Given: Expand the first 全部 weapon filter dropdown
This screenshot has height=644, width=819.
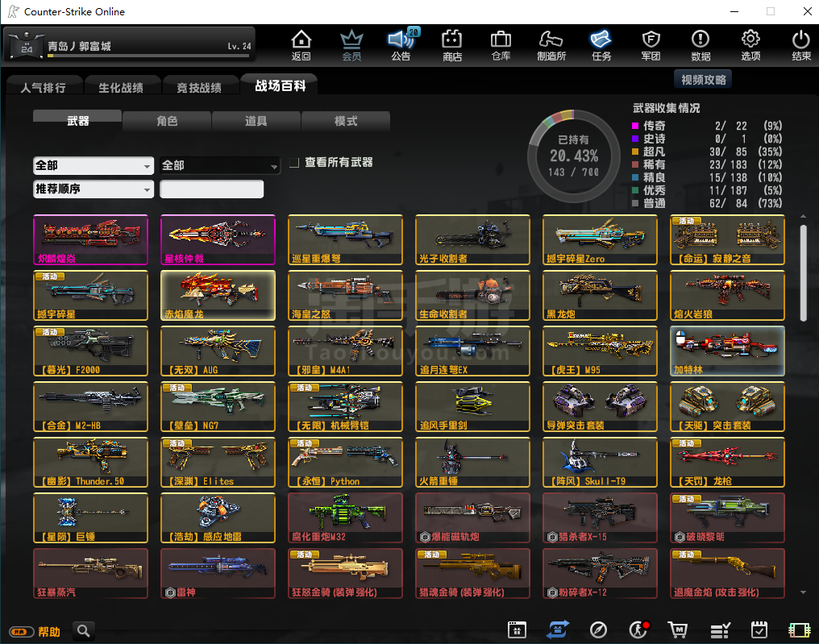Looking at the screenshot, I should pyautogui.click(x=94, y=165).
